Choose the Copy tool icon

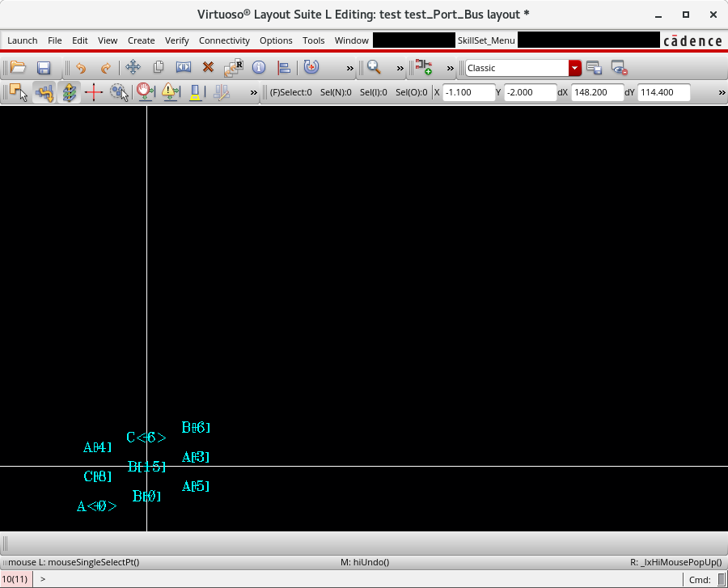point(159,67)
